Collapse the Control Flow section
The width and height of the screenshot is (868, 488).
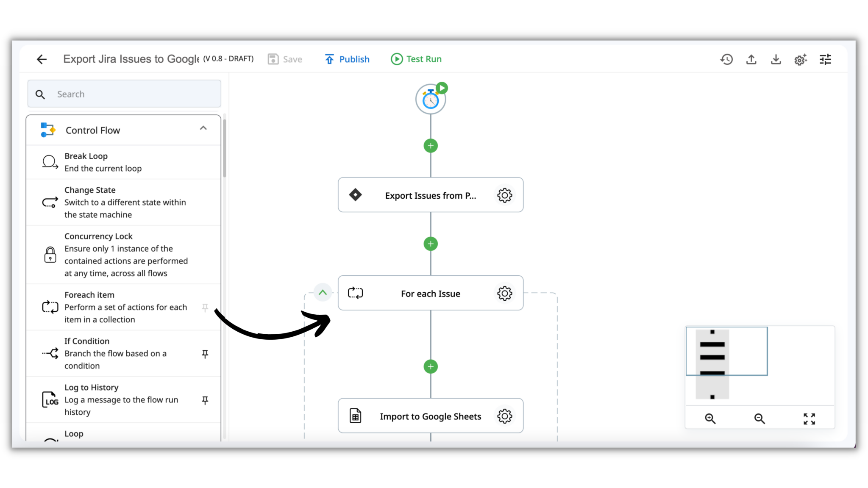(x=203, y=128)
